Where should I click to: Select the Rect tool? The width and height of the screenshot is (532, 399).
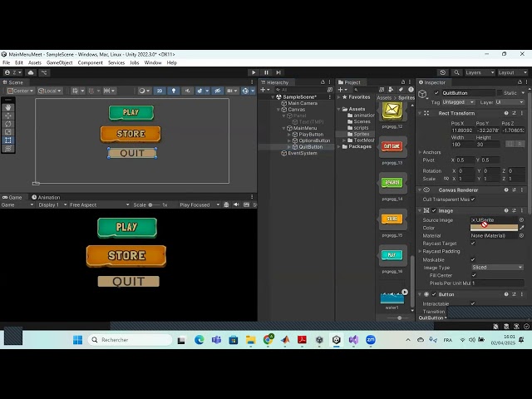(8, 140)
